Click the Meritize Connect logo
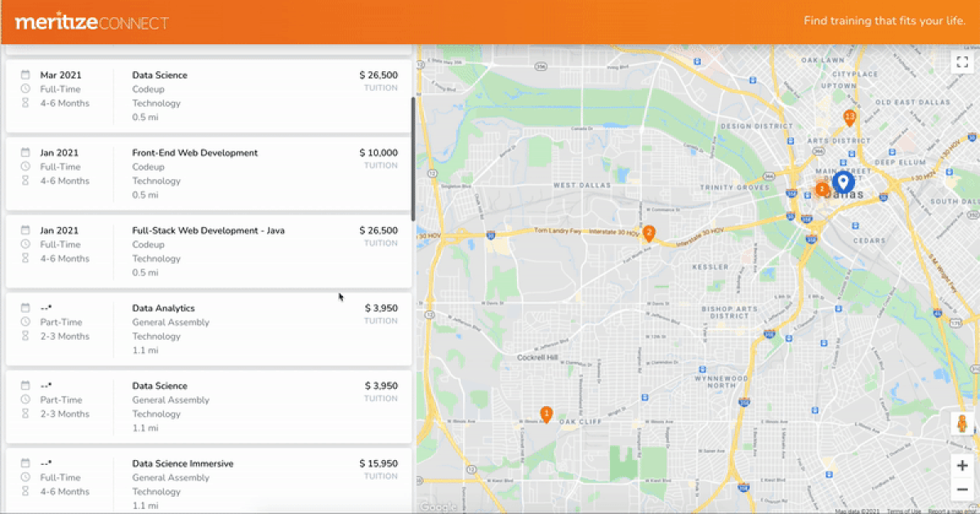 pos(91,22)
